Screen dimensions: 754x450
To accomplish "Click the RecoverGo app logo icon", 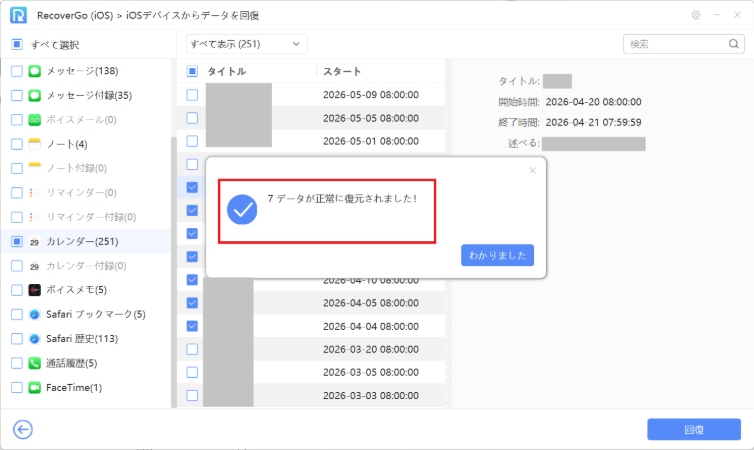I will coord(18,15).
